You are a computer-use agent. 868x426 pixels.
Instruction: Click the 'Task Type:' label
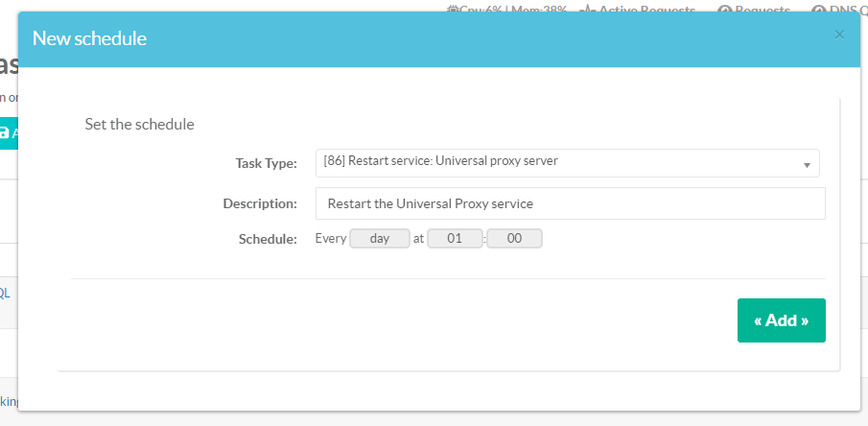[266, 163]
